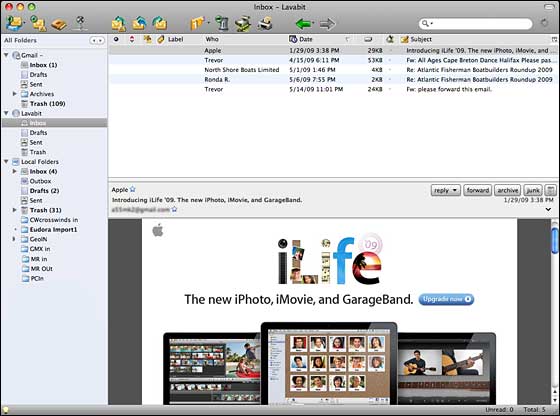560x416 pixels.
Task: Click the Reply toolbar icon
Action: pyautogui.click(x=119, y=24)
